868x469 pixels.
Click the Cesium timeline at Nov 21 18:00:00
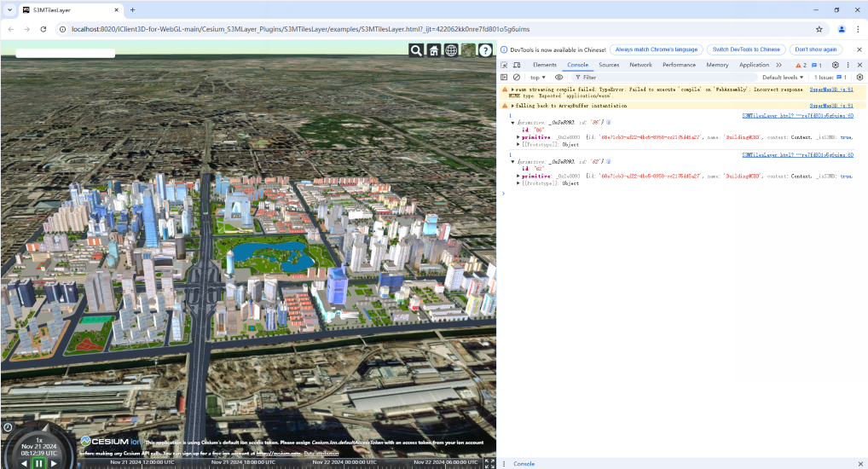click(x=243, y=463)
